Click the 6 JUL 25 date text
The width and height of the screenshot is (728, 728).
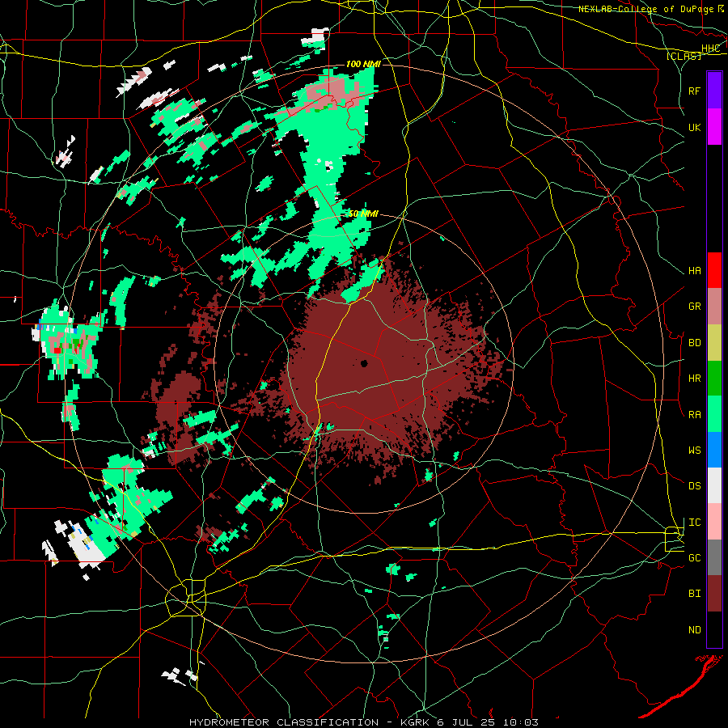(x=467, y=722)
